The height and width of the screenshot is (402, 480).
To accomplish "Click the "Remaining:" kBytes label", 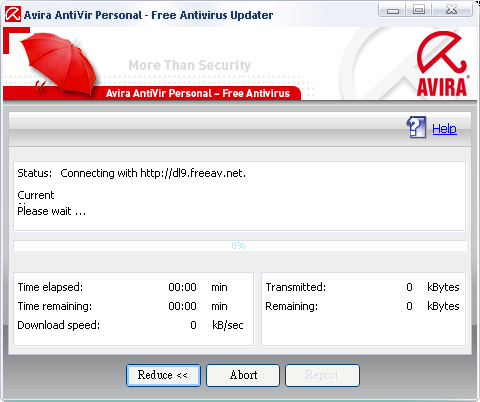I will click(292, 306).
